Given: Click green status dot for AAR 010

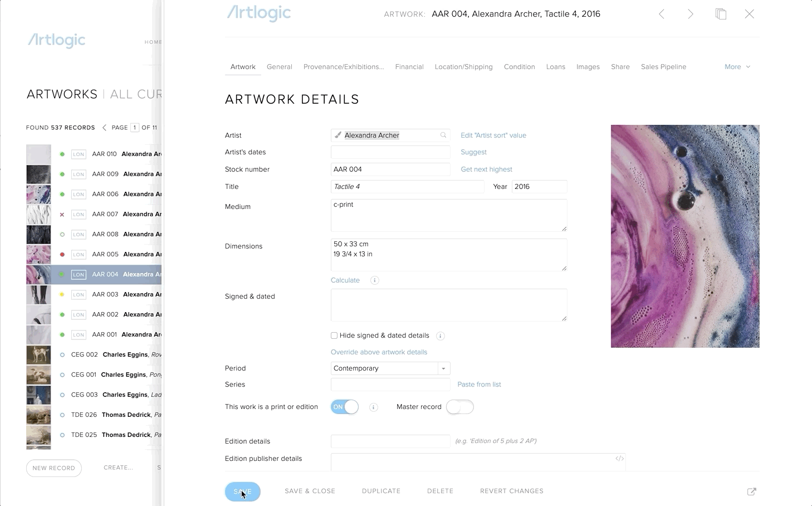Looking at the screenshot, I should [62, 154].
